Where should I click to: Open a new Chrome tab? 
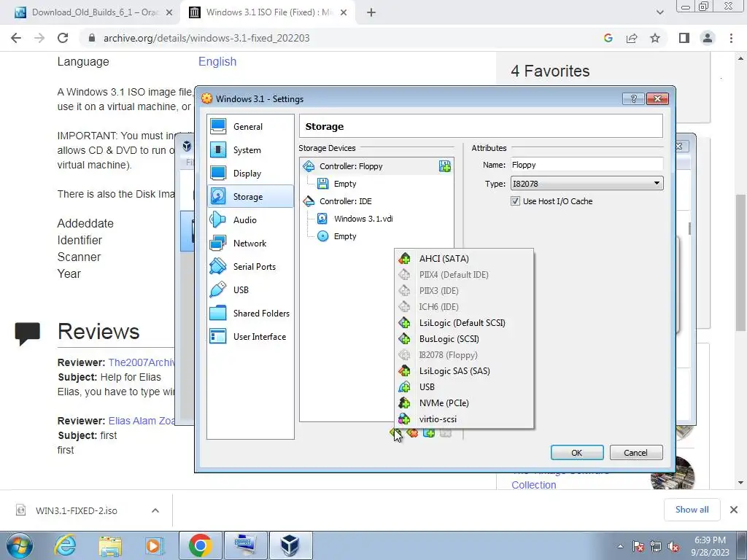pyautogui.click(x=371, y=13)
